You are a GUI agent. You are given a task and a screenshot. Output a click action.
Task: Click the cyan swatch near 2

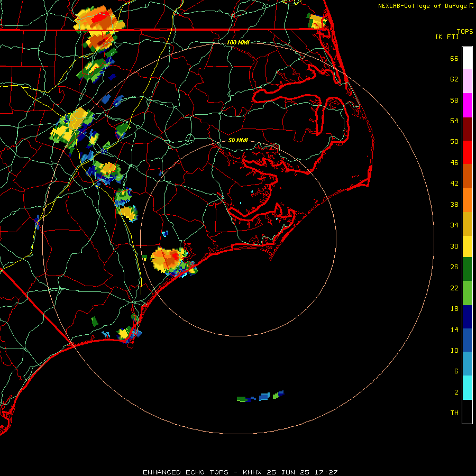(x=467, y=388)
